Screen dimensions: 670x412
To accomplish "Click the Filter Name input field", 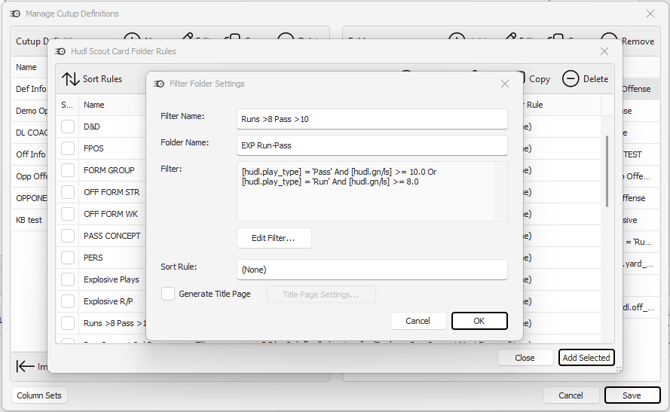I will pyautogui.click(x=372, y=119).
